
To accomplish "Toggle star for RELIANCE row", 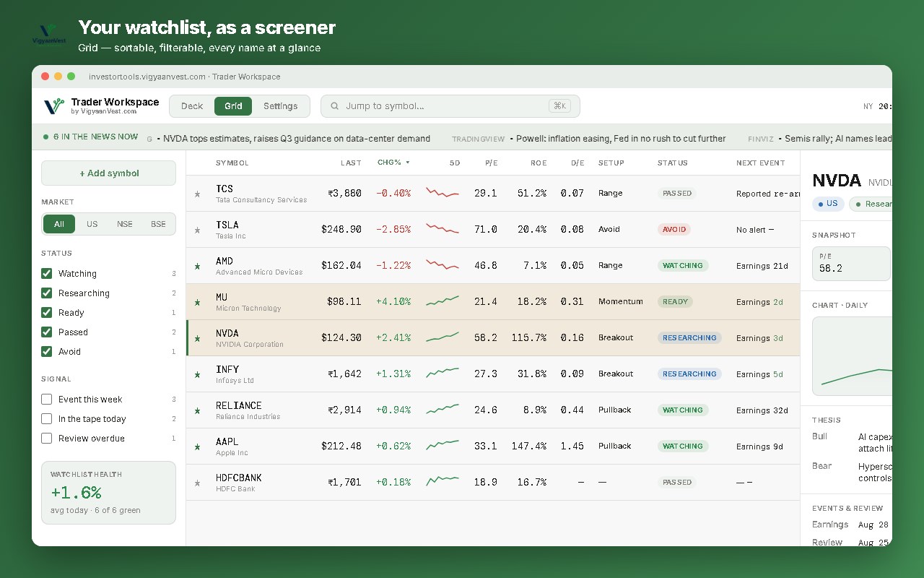I will pyautogui.click(x=197, y=410).
